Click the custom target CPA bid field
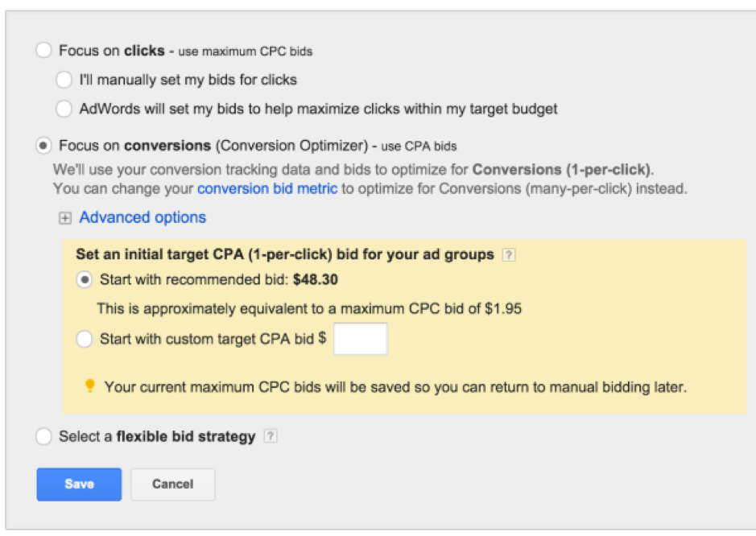 (x=361, y=339)
